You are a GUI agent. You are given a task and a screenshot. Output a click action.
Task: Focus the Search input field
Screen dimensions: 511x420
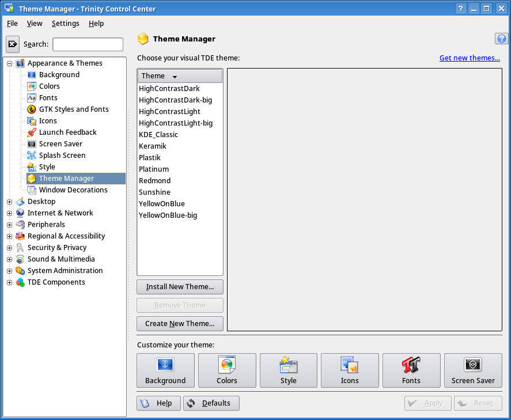click(88, 44)
